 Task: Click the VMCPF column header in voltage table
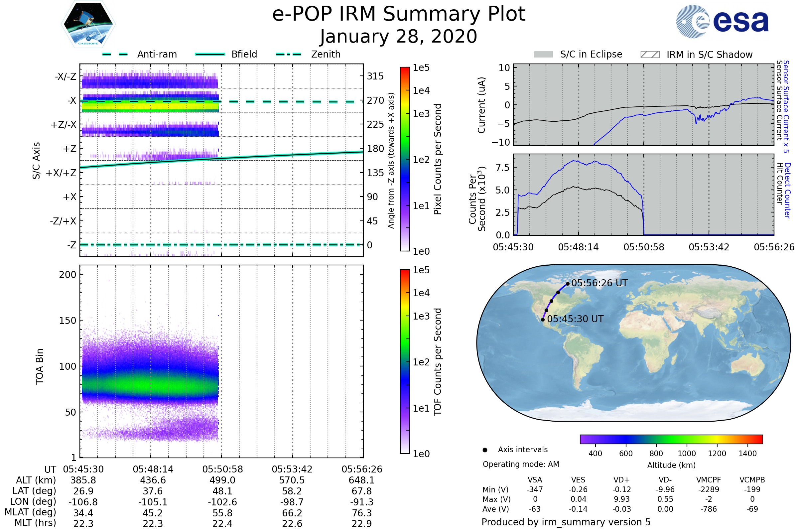pyautogui.click(x=709, y=480)
